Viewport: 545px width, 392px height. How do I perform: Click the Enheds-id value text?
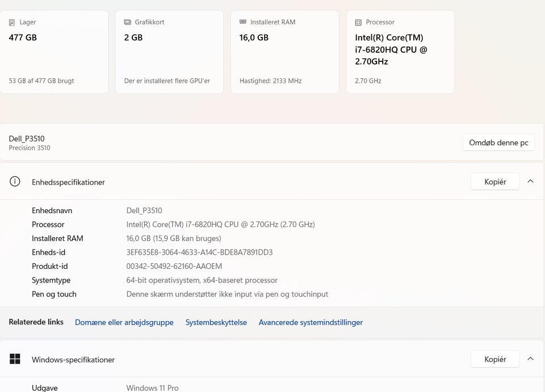click(199, 252)
